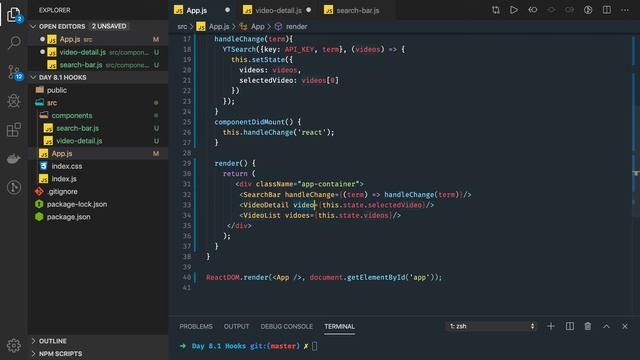Click the go to previous change icon

pyautogui.click(x=533, y=10)
